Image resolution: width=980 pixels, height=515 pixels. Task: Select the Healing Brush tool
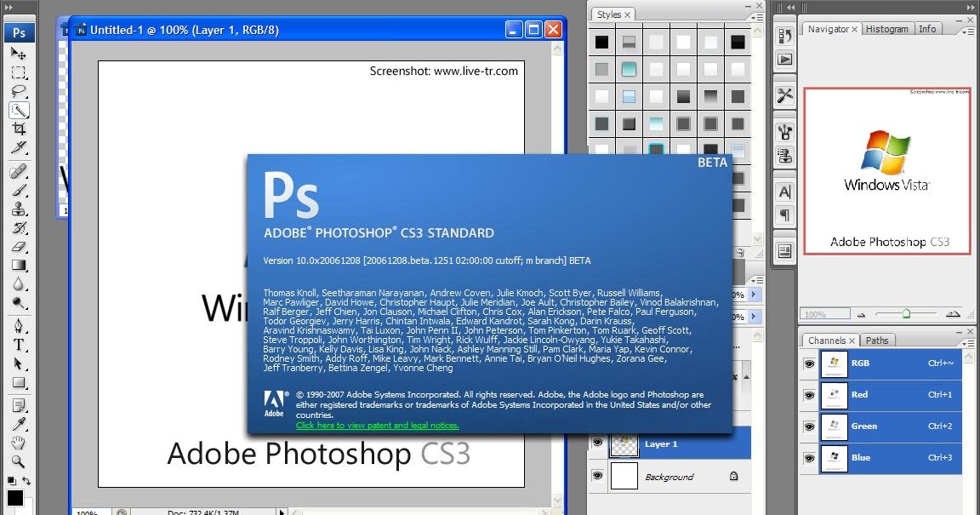pyautogui.click(x=19, y=171)
